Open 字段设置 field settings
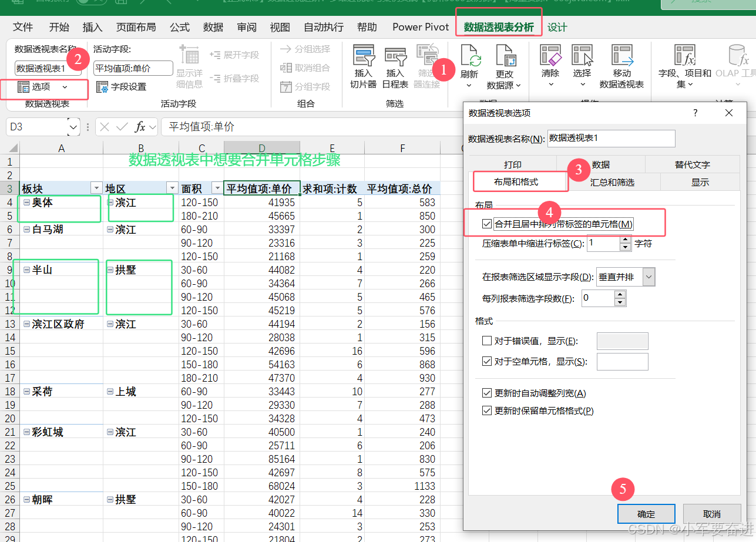 122,87
